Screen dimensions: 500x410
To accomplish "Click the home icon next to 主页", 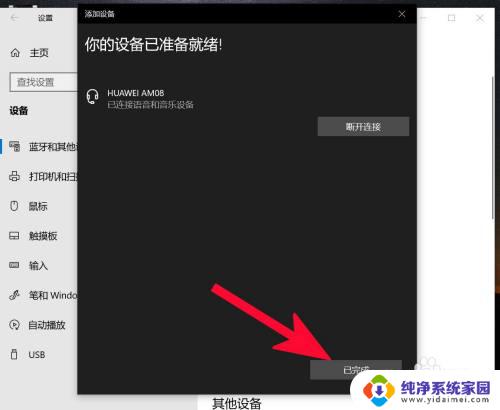I will [15, 53].
